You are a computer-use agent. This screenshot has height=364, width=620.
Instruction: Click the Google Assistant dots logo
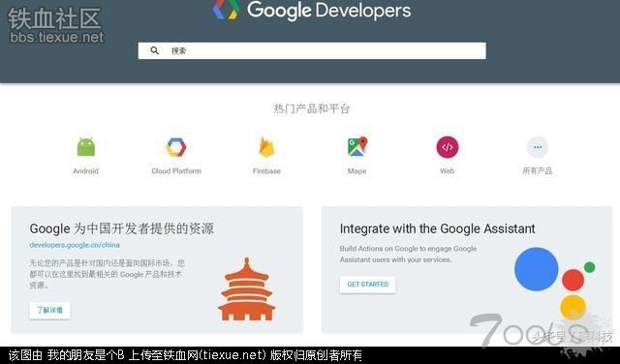[x=555, y=283]
